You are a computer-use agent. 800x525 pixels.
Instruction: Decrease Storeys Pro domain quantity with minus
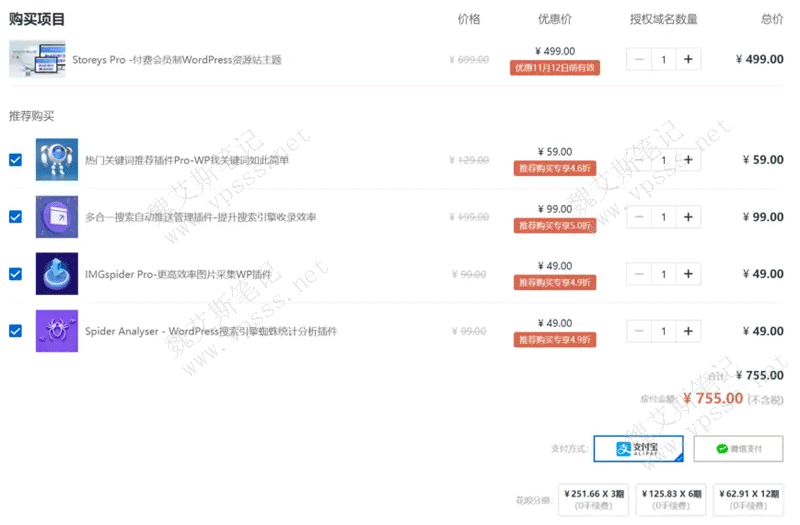tap(639, 60)
